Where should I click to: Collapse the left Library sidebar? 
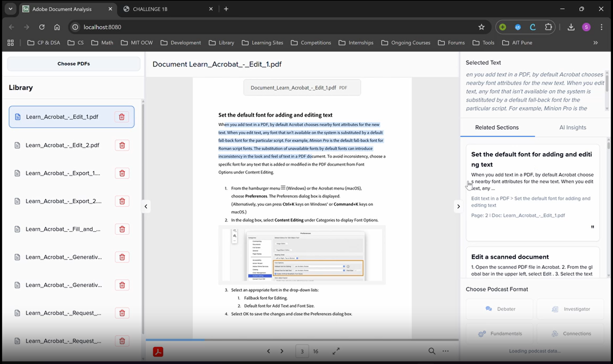[146, 206]
